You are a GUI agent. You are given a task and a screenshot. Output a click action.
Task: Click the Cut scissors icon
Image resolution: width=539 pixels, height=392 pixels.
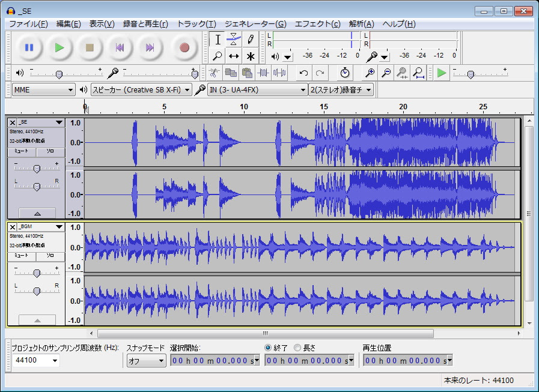pyautogui.click(x=214, y=73)
